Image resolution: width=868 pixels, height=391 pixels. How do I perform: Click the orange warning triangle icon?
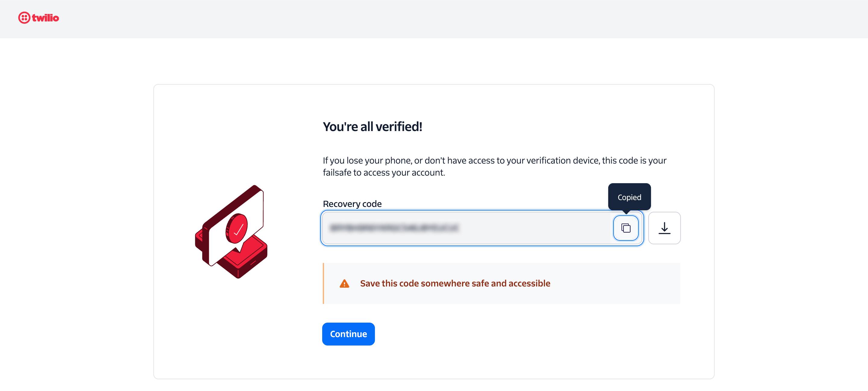click(344, 283)
